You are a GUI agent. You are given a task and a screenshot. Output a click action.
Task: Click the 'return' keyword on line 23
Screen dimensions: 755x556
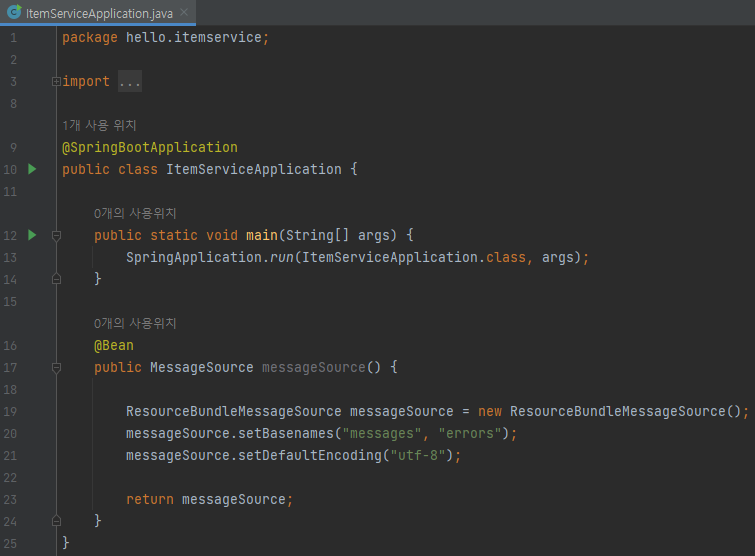[150, 500]
